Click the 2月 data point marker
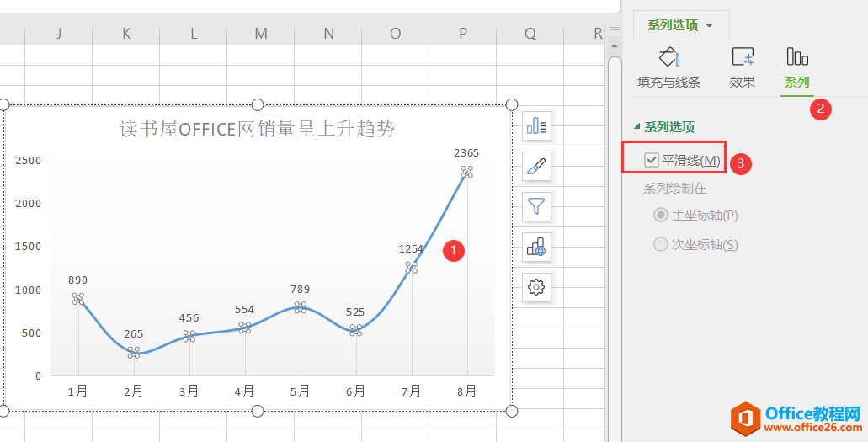Viewport: 868px width, 442px height. click(133, 353)
